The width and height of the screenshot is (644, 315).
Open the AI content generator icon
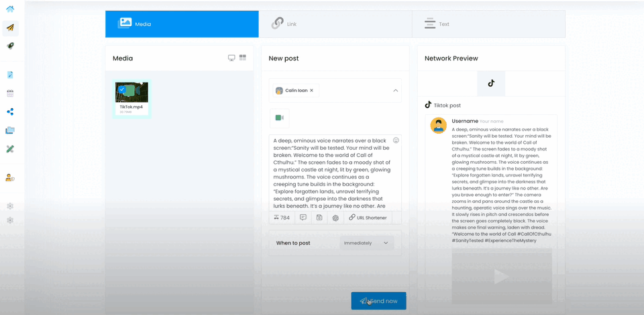tap(335, 218)
